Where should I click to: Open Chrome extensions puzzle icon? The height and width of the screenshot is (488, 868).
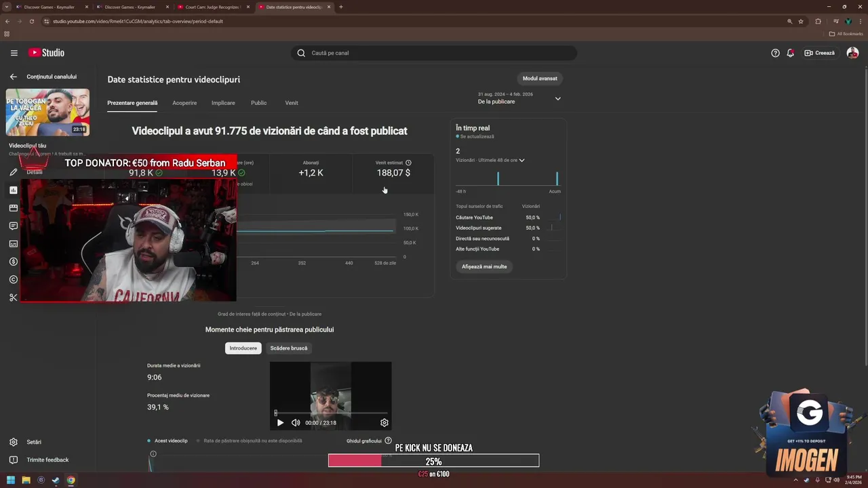pyautogui.click(x=818, y=21)
